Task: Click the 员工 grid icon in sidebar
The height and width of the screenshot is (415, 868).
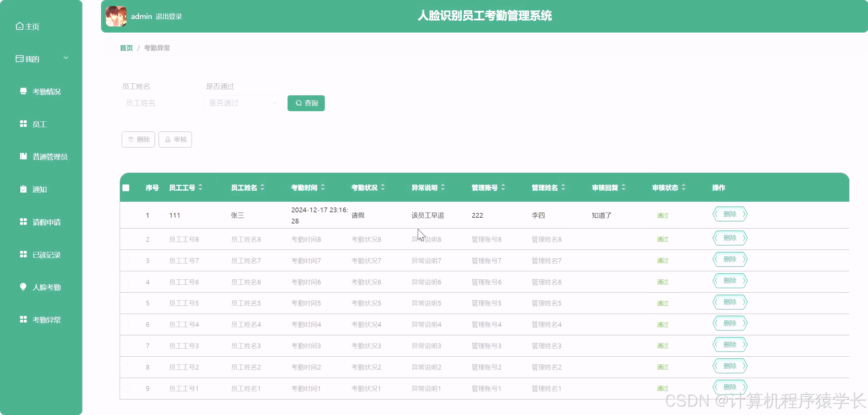Action: point(23,124)
